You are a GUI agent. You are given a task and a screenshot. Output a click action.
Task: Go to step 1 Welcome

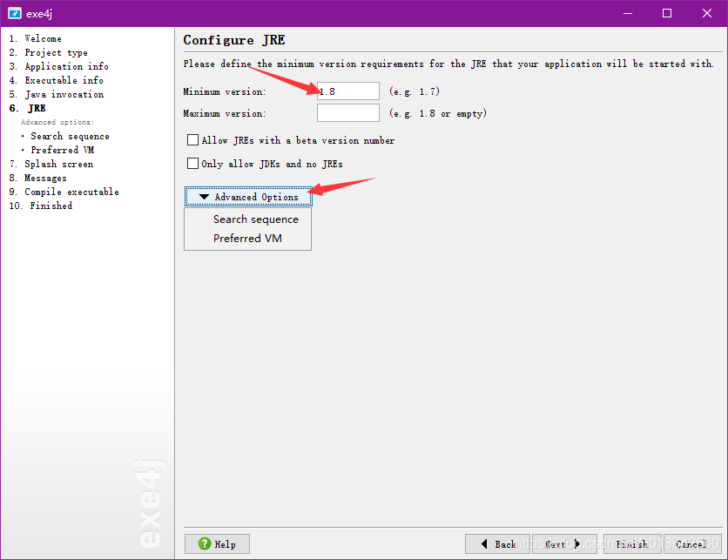tap(36, 38)
